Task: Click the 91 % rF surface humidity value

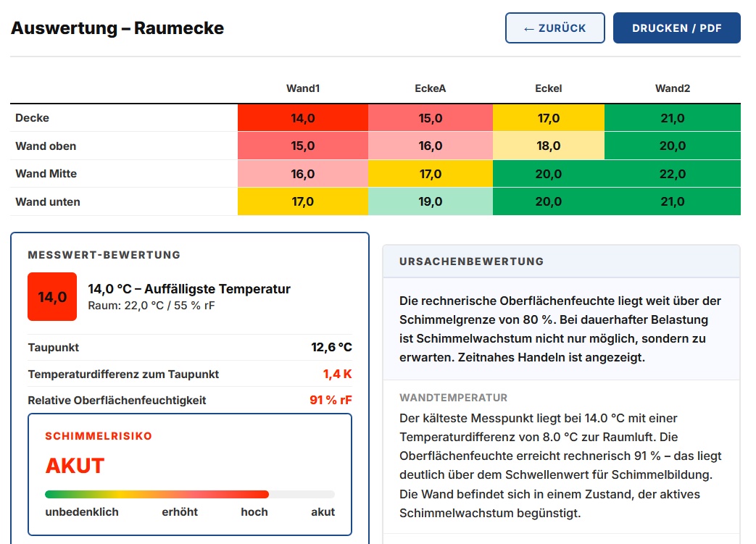Action: click(331, 400)
